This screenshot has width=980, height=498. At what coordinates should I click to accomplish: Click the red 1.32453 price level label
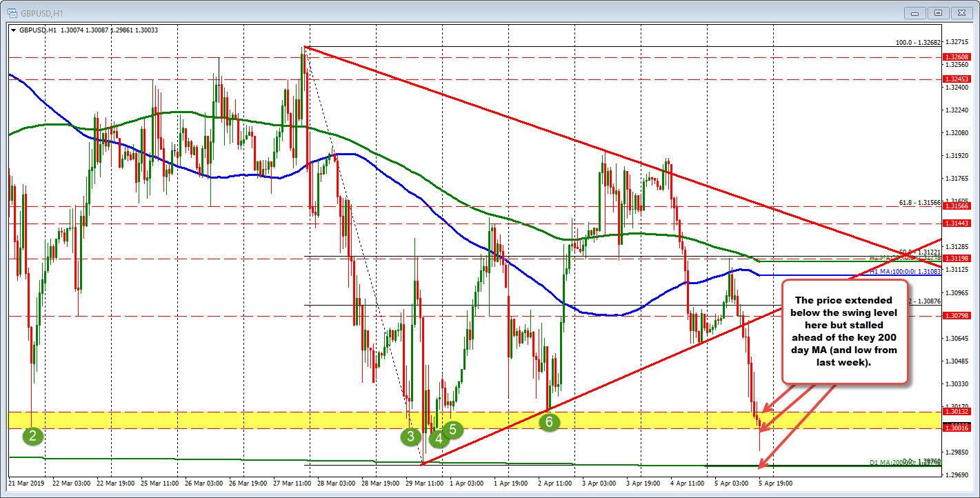(x=957, y=79)
